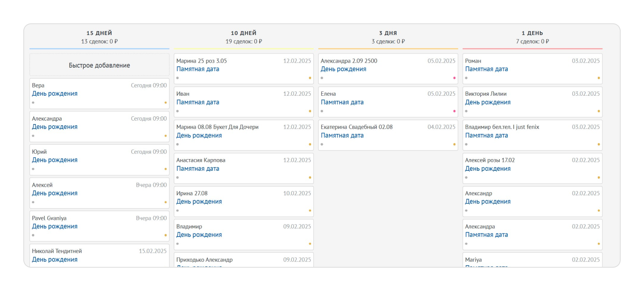
Task: Select the "1 ДЕНЬ" column header
Action: [532, 33]
